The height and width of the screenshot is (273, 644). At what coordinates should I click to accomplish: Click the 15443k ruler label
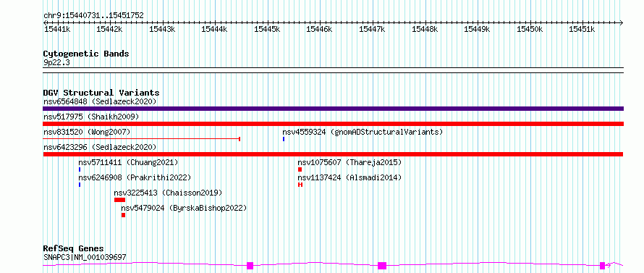tap(162, 29)
